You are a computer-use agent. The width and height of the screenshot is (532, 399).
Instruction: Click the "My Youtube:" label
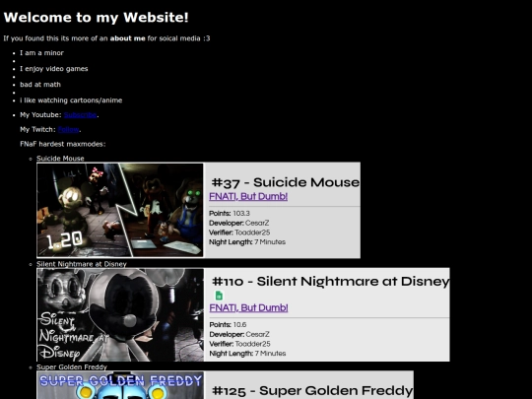(x=40, y=115)
